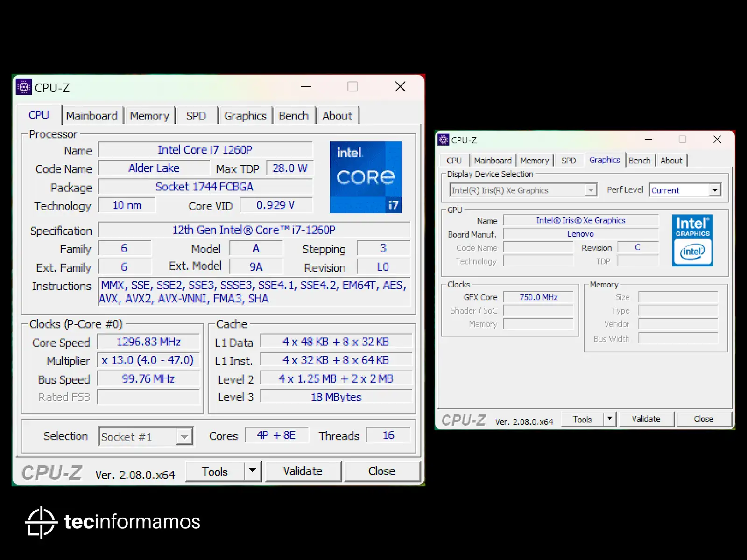The height and width of the screenshot is (560, 747).
Task: Open the Memory tab in the small window
Action: [535, 161]
